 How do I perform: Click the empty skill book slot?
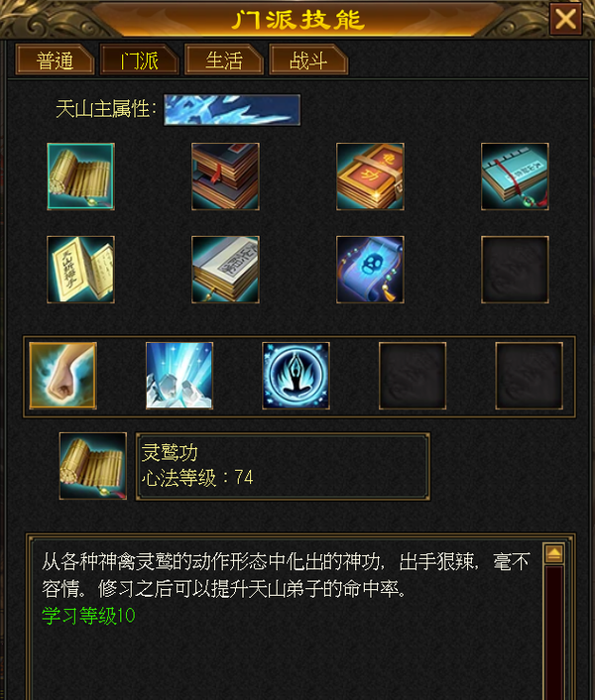(515, 270)
